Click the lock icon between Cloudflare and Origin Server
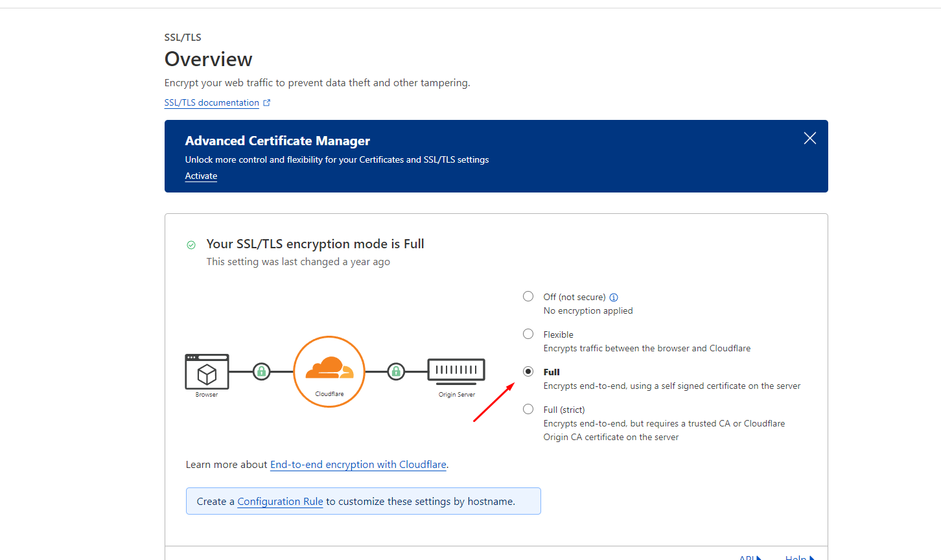 click(x=396, y=371)
